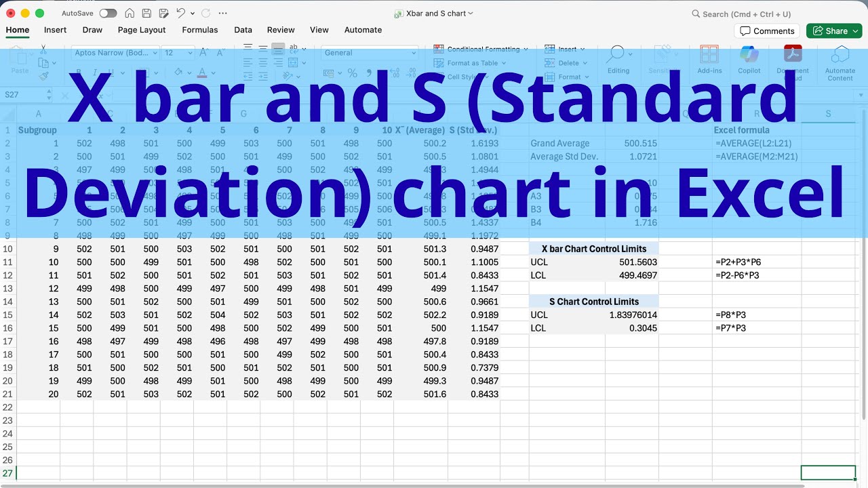Open the Review tab
This screenshot has height=488, width=868.
(281, 30)
